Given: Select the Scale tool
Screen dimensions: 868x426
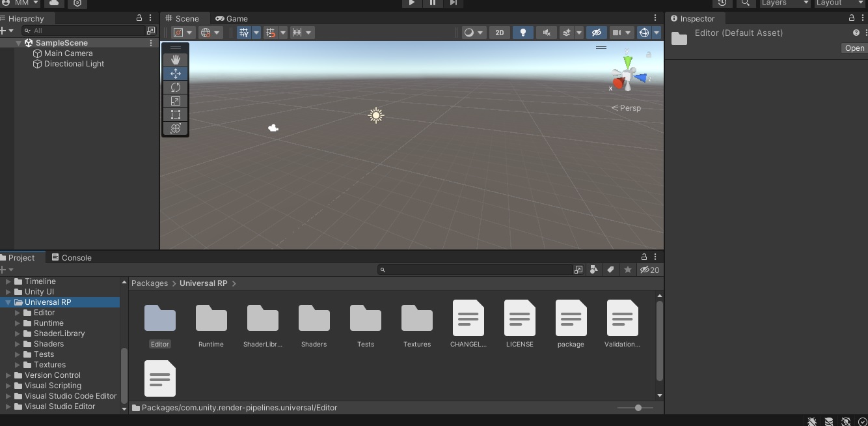Looking at the screenshot, I should click(x=175, y=101).
